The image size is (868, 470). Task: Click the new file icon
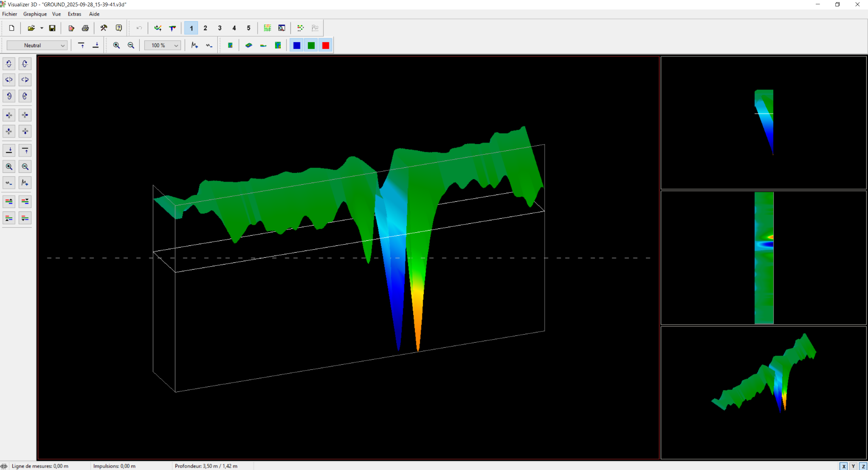[12, 28]
